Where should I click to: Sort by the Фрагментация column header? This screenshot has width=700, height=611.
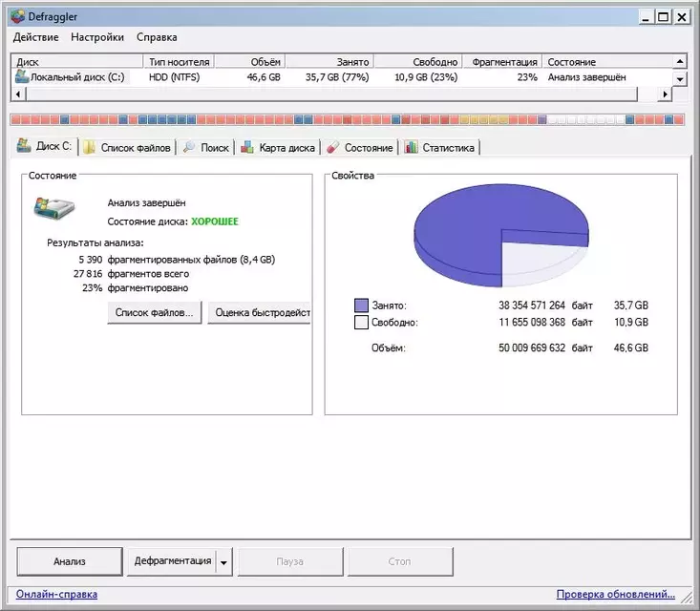502,62
